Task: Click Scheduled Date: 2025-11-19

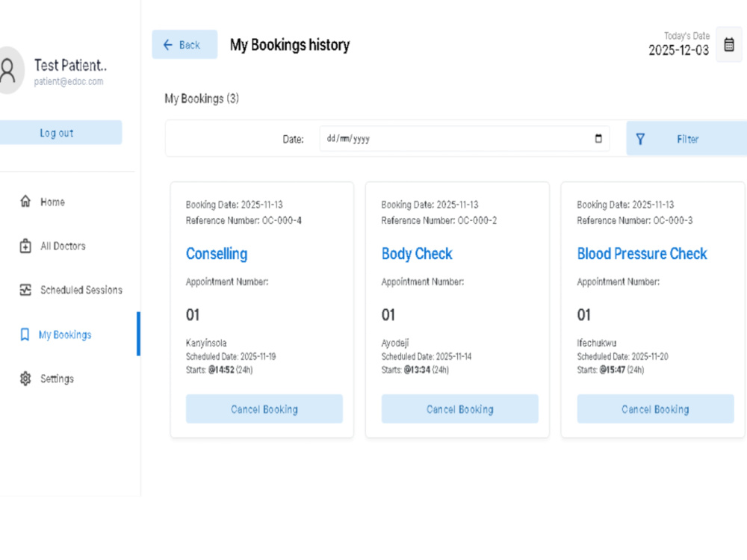Action: pyautogui.click(x=231, y=356)
